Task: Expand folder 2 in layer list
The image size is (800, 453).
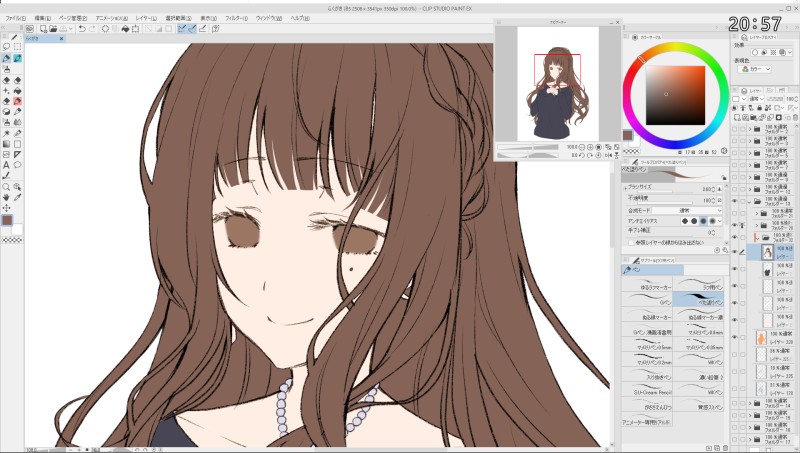Action: click(x=750, y=129)
